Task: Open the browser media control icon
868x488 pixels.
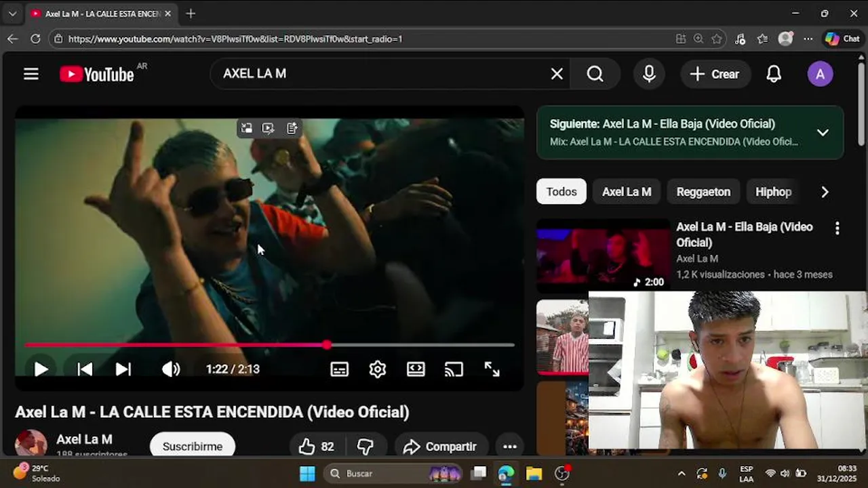Action: point(740,39)
